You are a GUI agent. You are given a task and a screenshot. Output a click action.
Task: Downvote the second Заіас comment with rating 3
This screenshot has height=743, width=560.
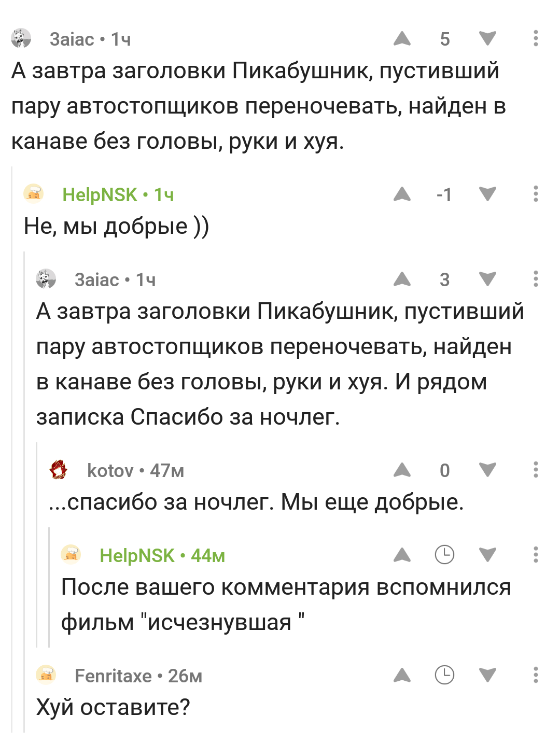point(487,279)
